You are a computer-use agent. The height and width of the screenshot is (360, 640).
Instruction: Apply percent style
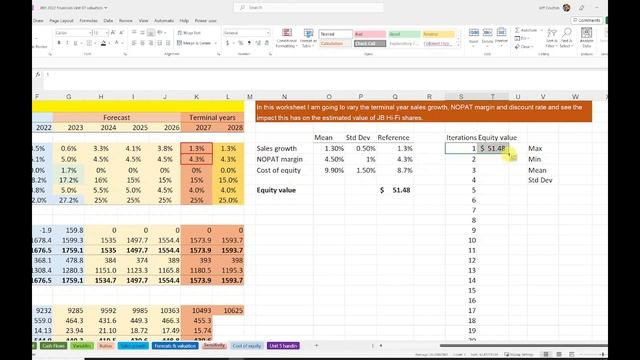coord(241,43)
